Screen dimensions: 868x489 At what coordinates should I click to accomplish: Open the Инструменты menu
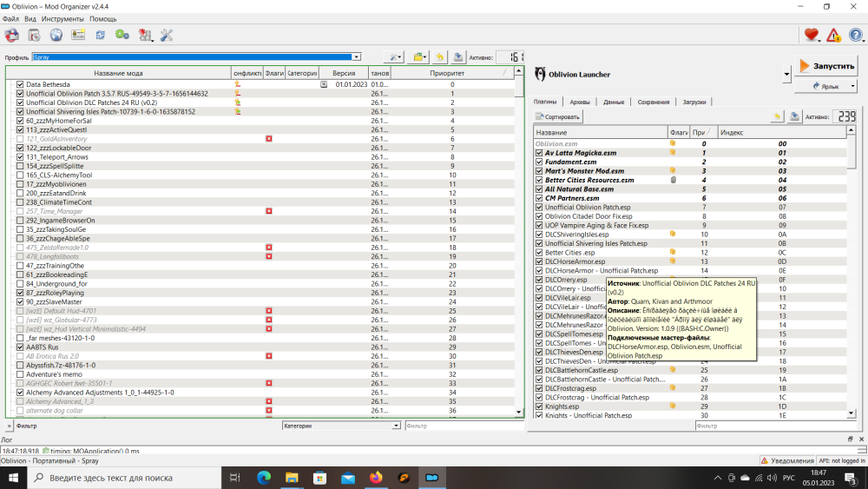[x=62, y=19]
